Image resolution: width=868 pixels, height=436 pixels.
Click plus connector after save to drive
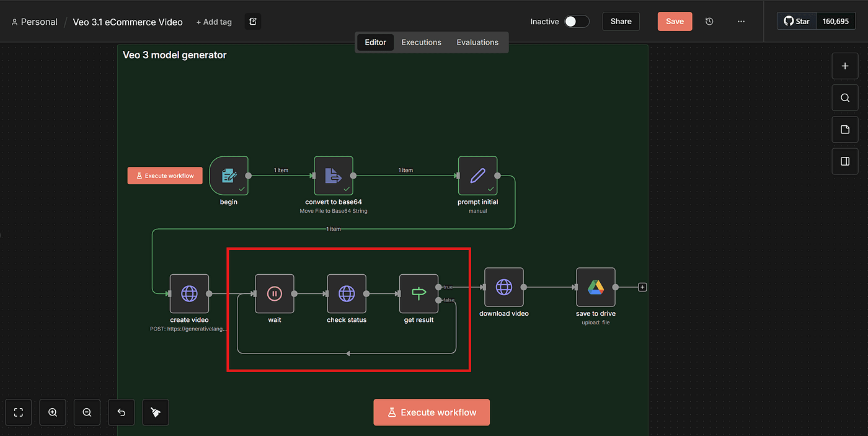(x=642, y=287)
